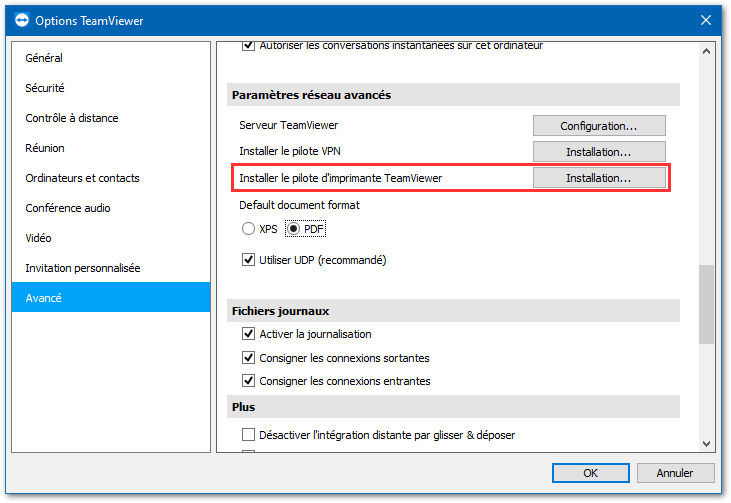
Task: Close the Options TeamViewer dialog
Action: click(705, 20)
